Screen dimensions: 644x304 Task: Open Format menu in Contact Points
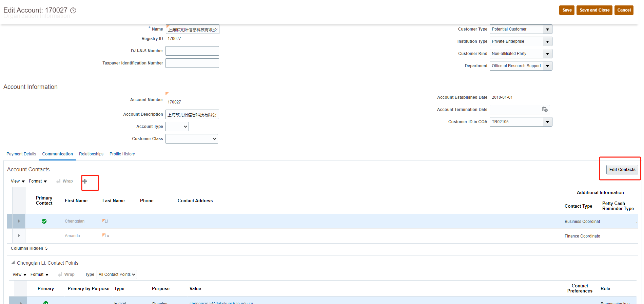pyautogui.click(x=39, y=274)
